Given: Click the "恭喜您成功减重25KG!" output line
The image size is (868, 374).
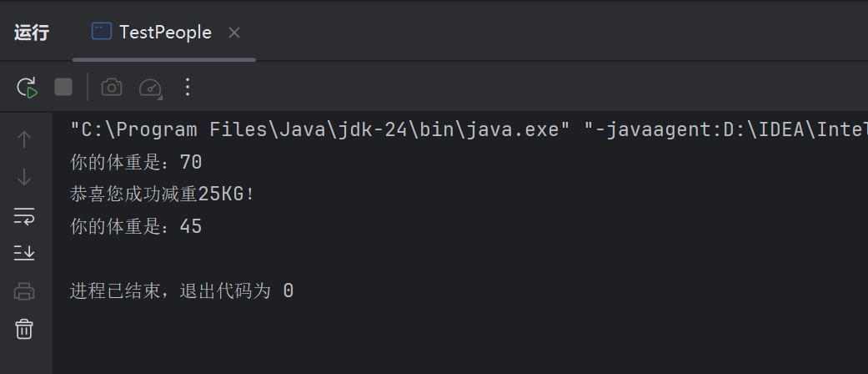Looking at the screenshot, I should point(162,195).
